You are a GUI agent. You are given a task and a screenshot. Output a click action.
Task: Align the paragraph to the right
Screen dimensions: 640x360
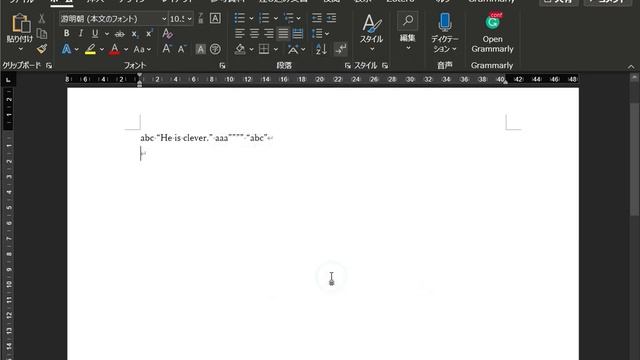point(269,33)
